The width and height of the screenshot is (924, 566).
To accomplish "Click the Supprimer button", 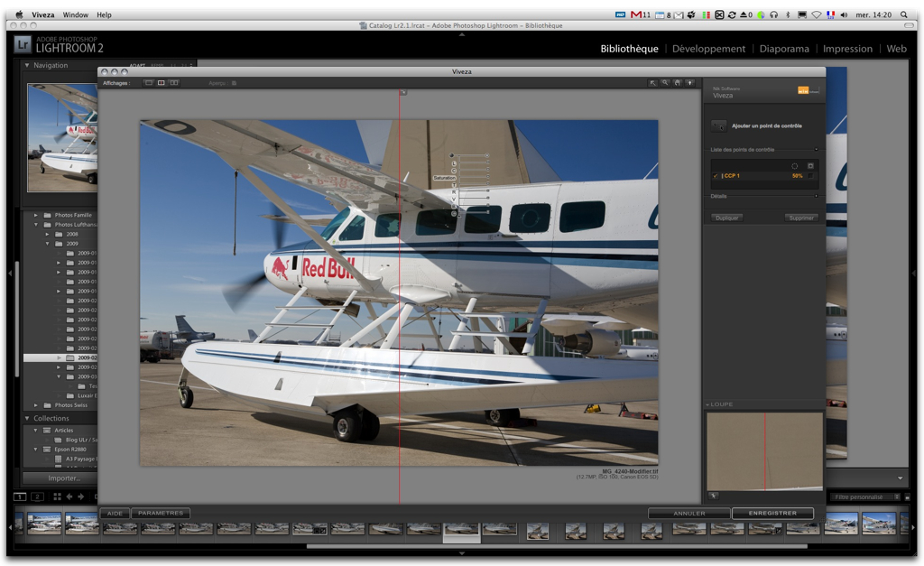I will (x=801, y=218).
